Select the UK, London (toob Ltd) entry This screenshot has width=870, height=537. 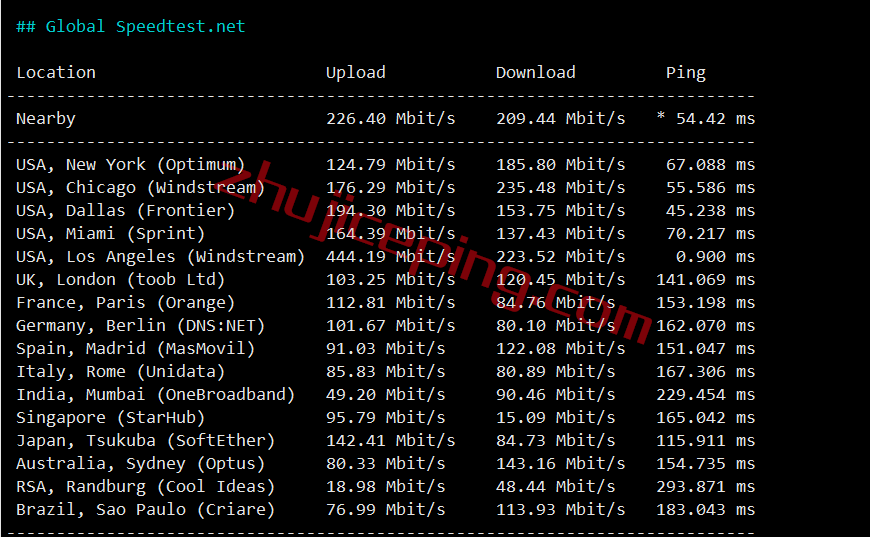click(120, 279)
